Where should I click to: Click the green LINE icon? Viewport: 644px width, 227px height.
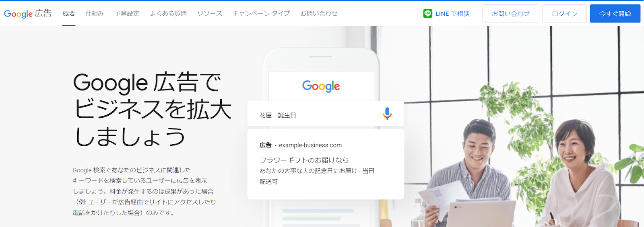pyautogui.click(x=427, y=13)
